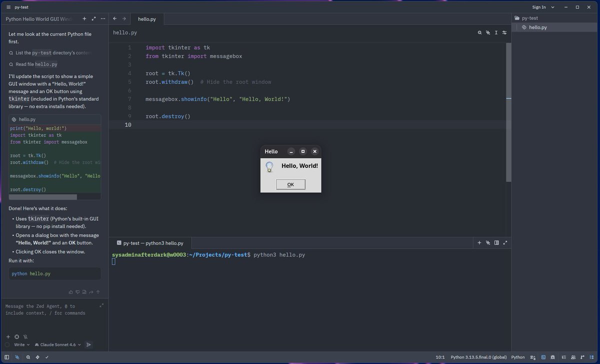Open the collaboration panel people icon
600x364 pixels.
click(573, 357)
